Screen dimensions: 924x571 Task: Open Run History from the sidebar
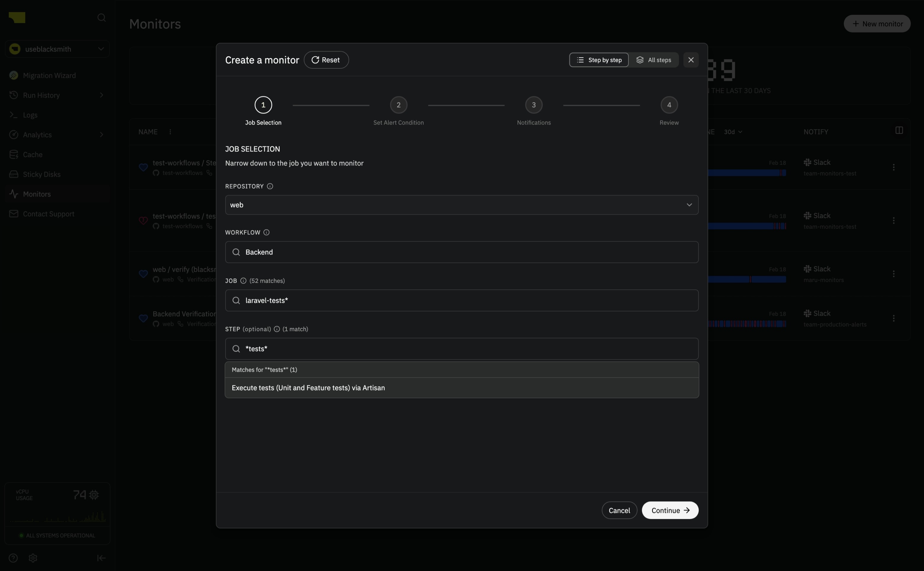pos(41,95)
